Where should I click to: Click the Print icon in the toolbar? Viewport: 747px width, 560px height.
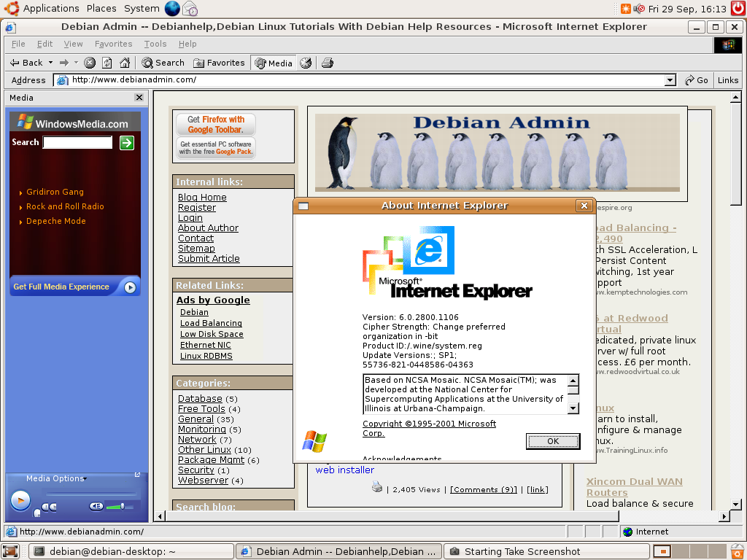(328, 63)
